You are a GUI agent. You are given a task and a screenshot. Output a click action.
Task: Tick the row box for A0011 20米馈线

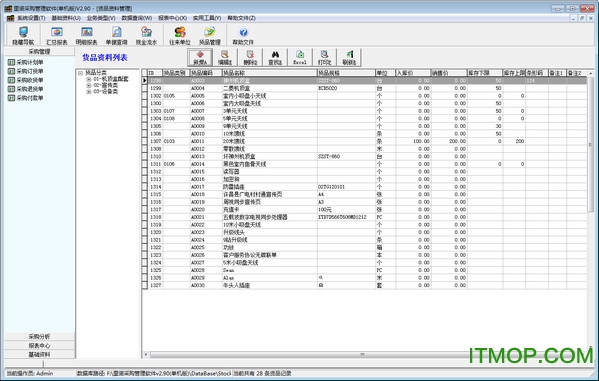tap(144, 141)
